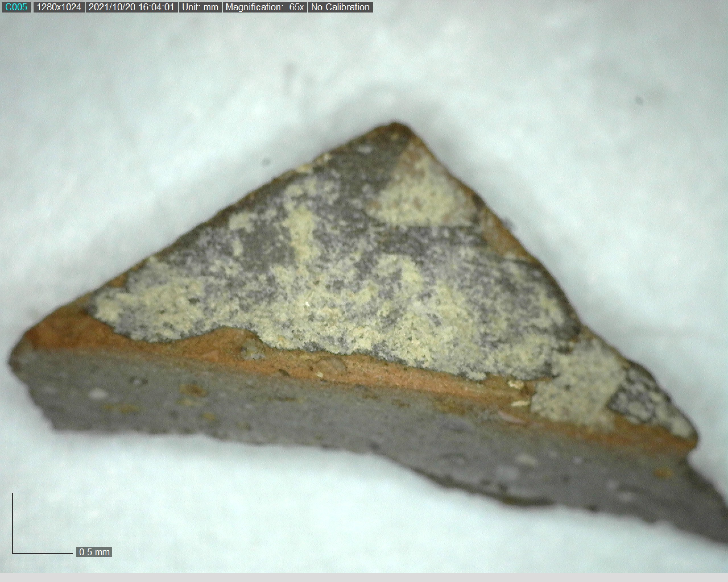Click the 2021/10/20 date and time stamp
This screenshot has height=582, width=728.
(131, 7)
